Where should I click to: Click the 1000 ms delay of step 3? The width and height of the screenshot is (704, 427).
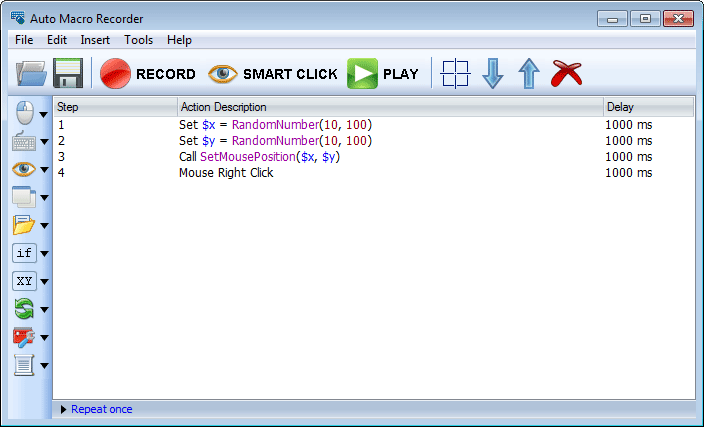[629, 157]
